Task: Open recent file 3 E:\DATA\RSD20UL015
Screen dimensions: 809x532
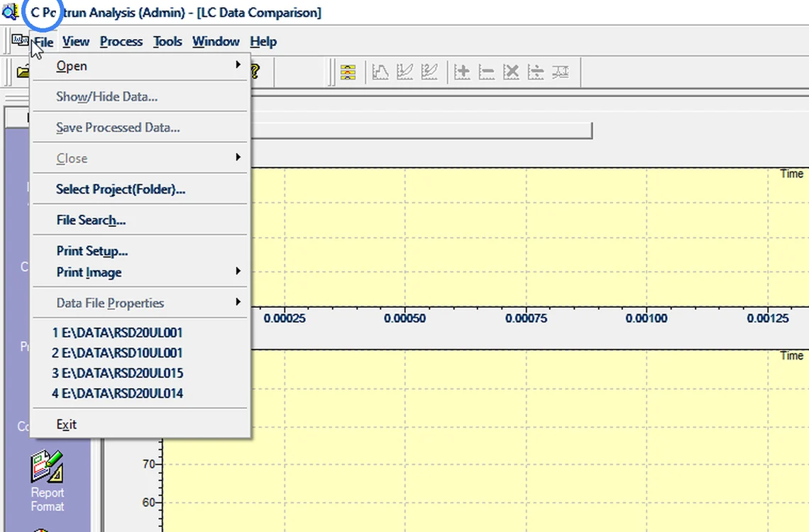Action: point(141,373)
